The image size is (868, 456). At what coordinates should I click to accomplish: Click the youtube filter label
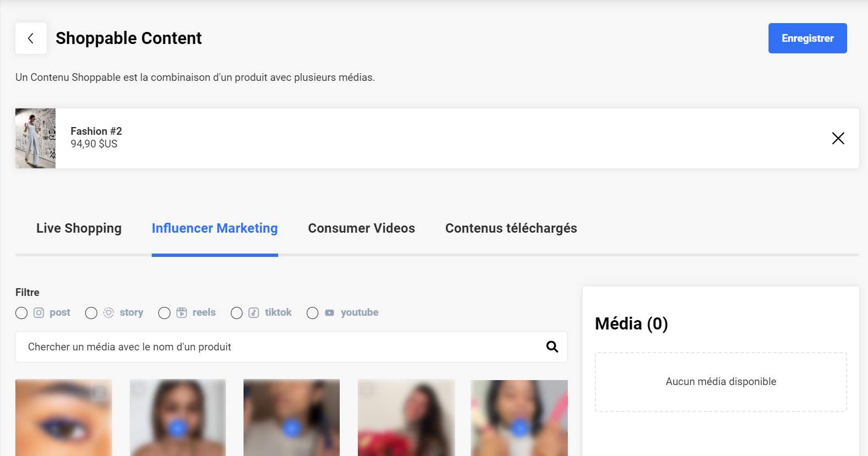click(360, 312)
